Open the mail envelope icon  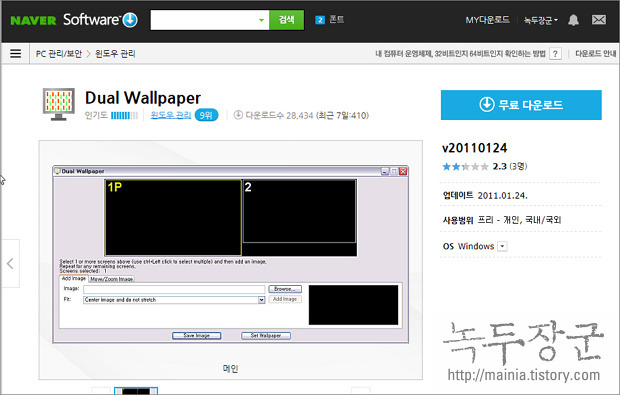599,19
